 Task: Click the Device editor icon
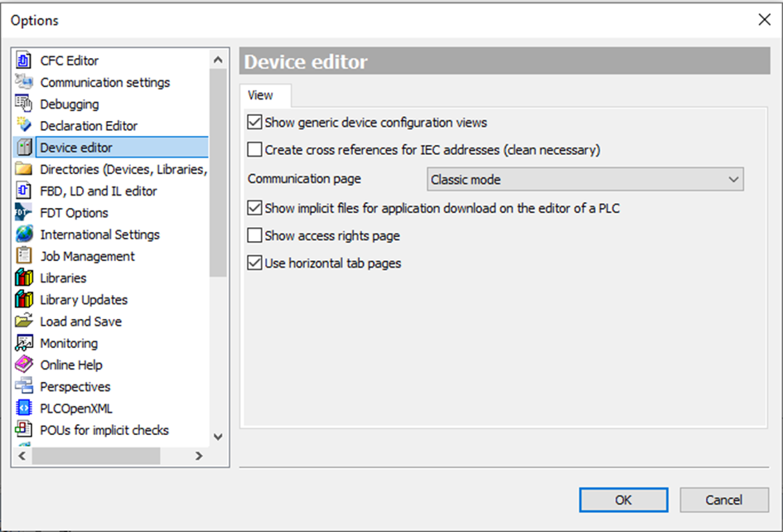coord(24,148)
